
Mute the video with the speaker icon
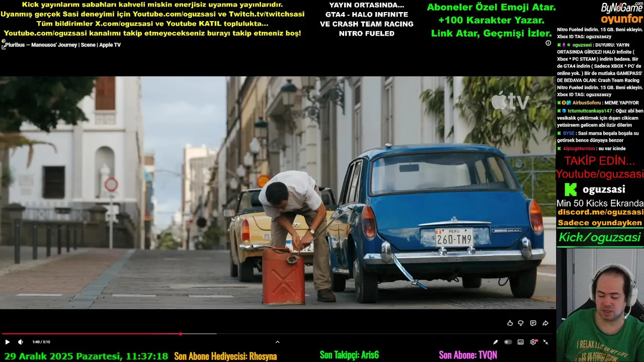(x=21, y=342)
